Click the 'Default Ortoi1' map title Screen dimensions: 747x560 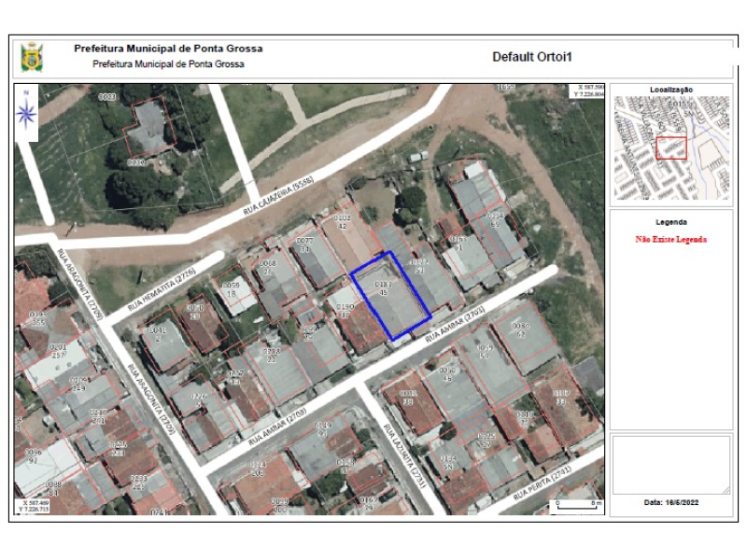point(531,57)
